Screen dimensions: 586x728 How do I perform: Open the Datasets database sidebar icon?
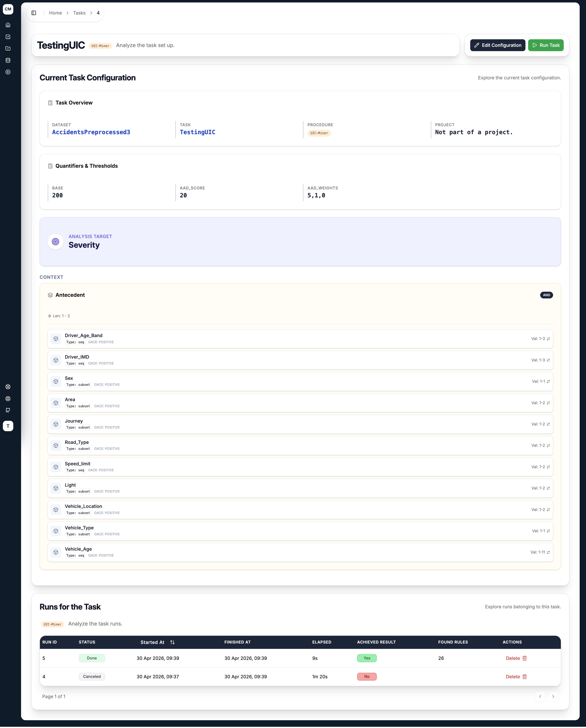(8, 60)
